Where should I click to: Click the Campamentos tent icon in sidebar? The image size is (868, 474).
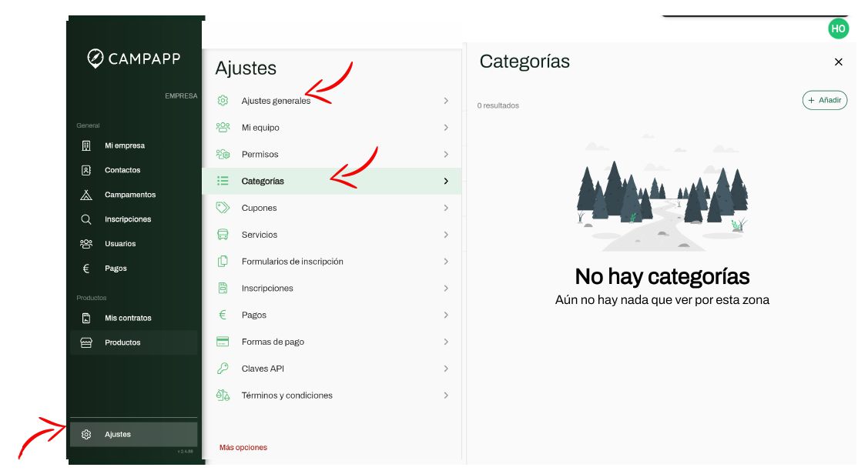86,195
